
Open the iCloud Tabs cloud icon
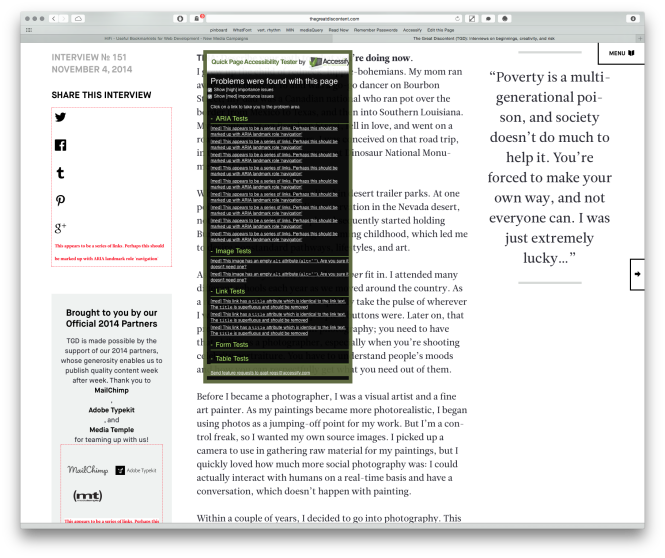coord(78,19)
